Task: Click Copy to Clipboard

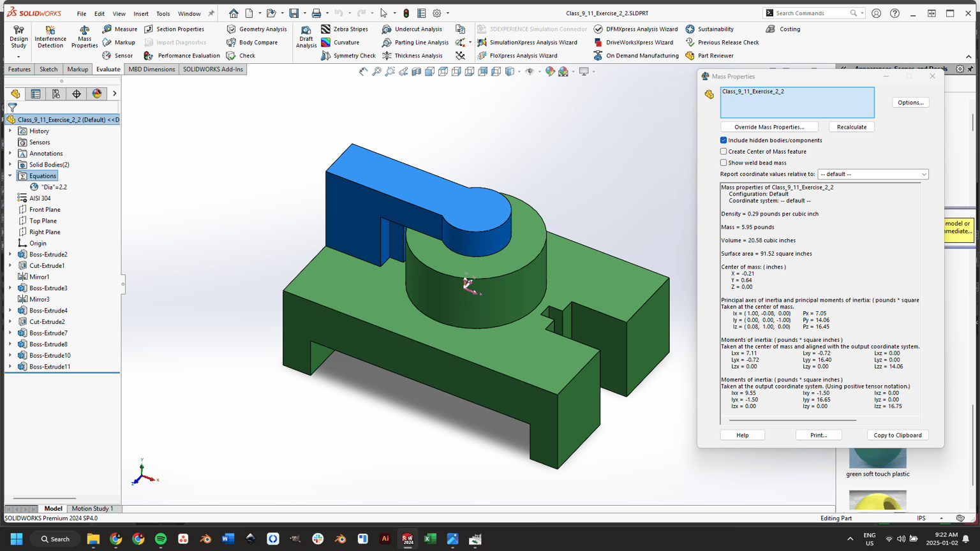Action: tap(898, 435)
